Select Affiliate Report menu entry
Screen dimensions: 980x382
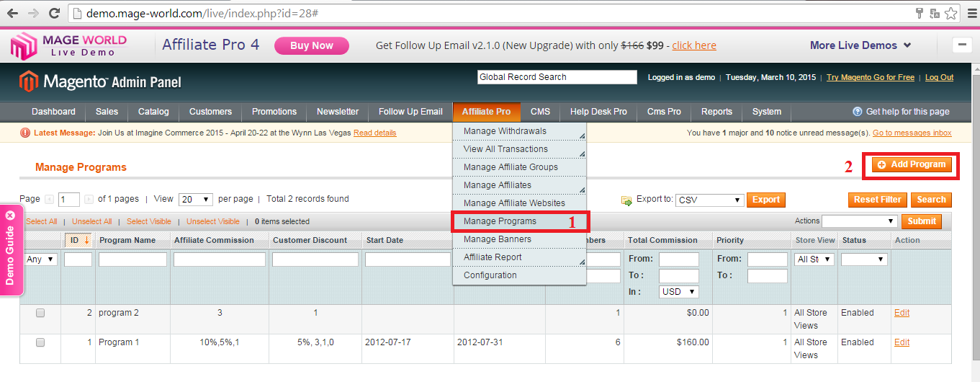tap(519, 257)
